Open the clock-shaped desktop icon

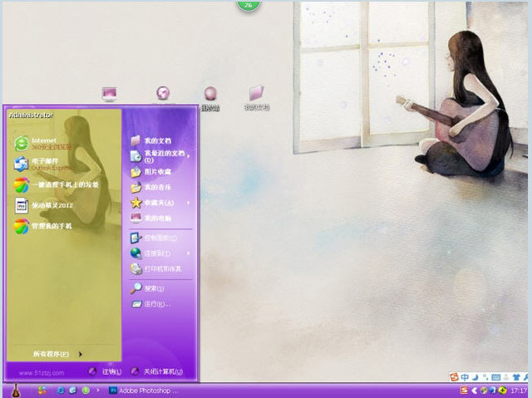point(163,93)
